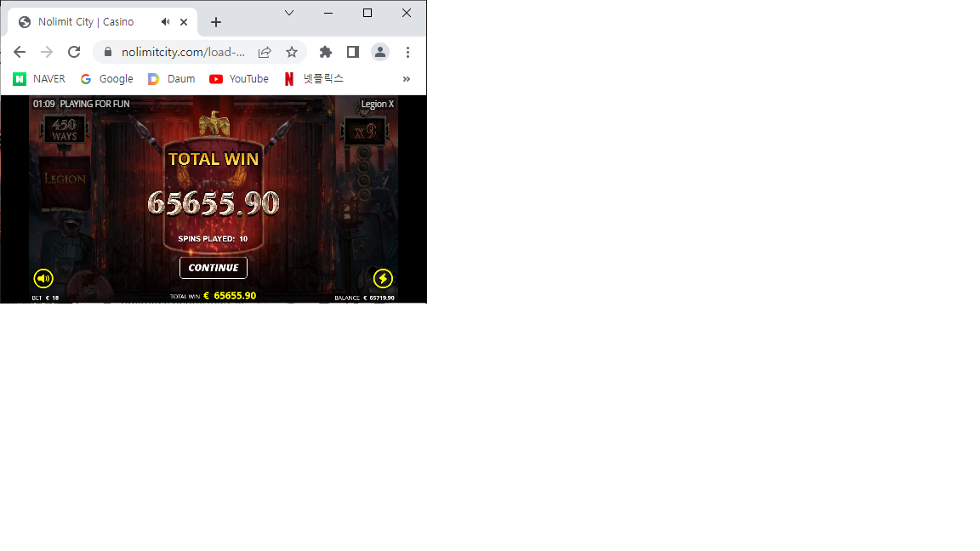The width and height of the screenshot is (980, 551).
Task: Mute the tab using its speaker icon
Action: point(165,22)
